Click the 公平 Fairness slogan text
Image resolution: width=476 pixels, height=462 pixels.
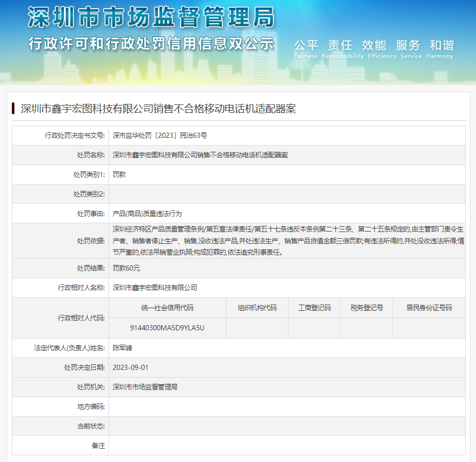coord(306,49)
